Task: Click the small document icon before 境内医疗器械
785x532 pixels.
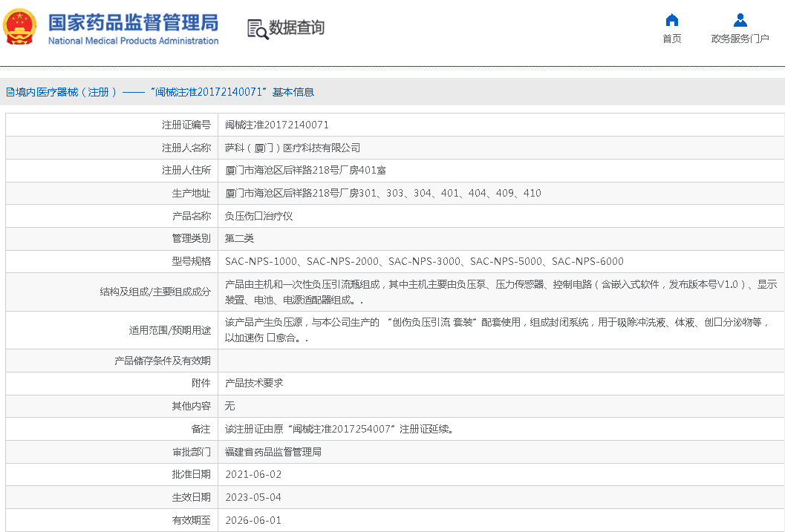Action: 10,92
